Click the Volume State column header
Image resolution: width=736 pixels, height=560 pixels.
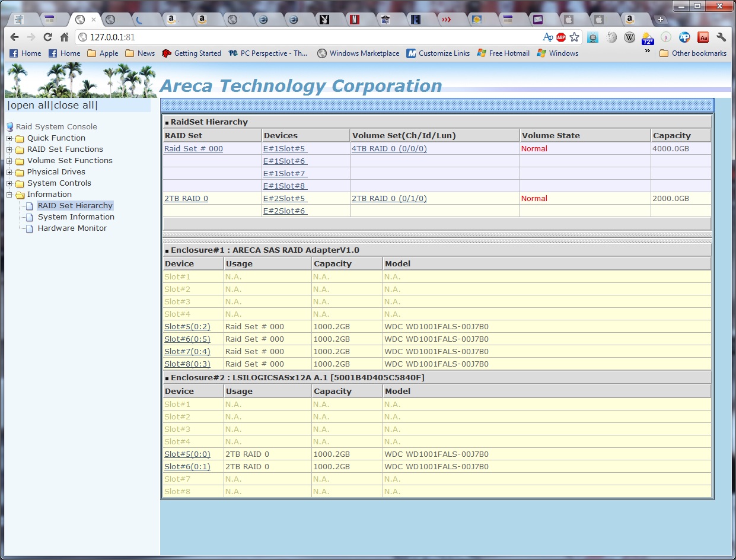click(585, 136)
